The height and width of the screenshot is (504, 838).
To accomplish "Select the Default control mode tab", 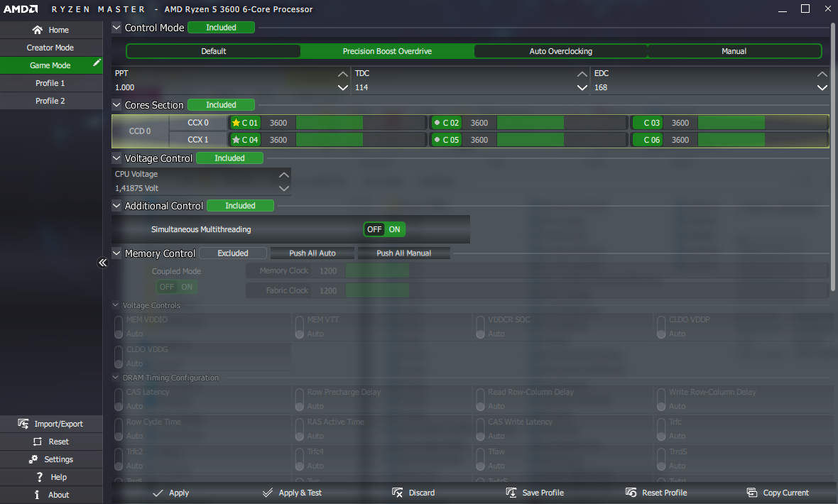I will tap(213, 51).
